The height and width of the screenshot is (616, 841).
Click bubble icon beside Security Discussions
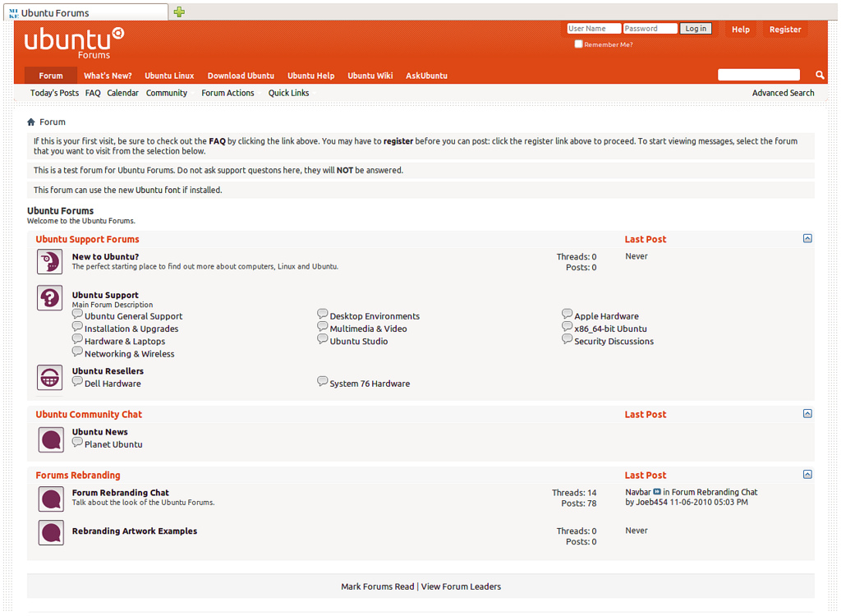[x=567, y=339]
